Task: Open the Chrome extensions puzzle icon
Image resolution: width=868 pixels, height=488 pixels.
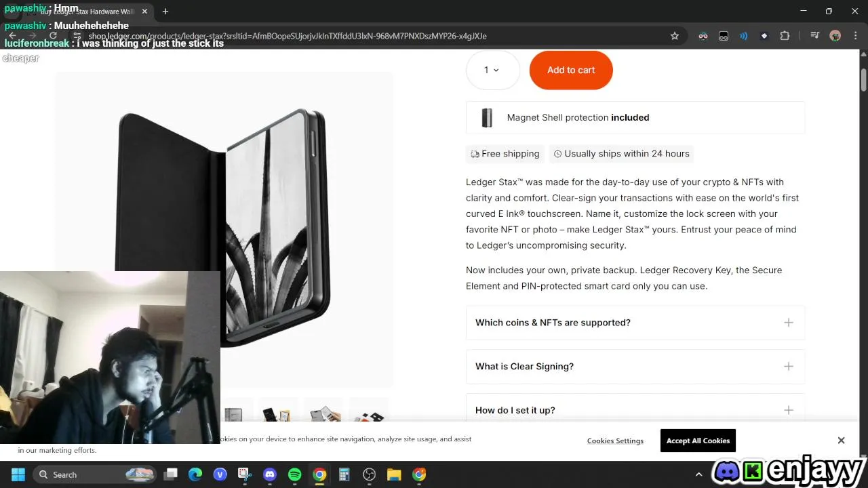Action: click(785, 36)
